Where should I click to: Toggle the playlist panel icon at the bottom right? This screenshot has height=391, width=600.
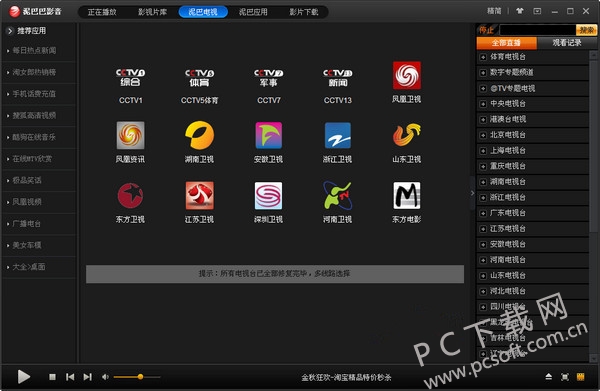point(580,377)
